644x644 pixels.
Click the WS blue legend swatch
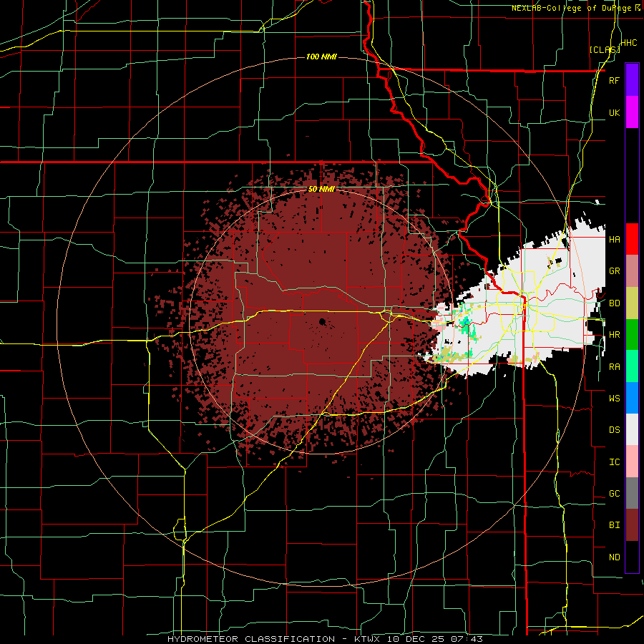632,398
